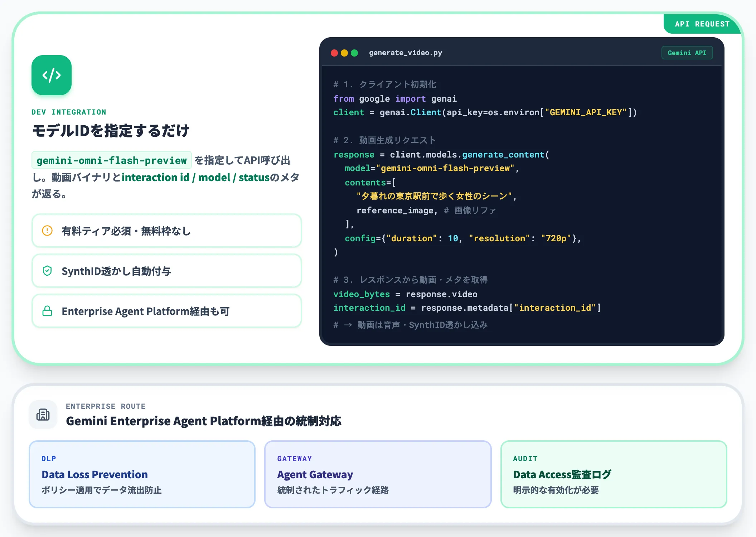This screenshot has width=756, height=537.
Task: Click the orange warning icon beside 有料ティア必須
Action: pyautogui.click(x=47, y=231)
